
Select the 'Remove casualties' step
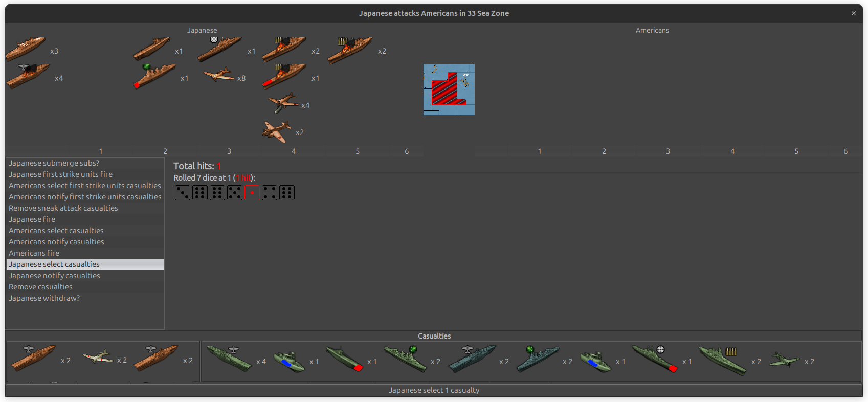click(85, 287)
